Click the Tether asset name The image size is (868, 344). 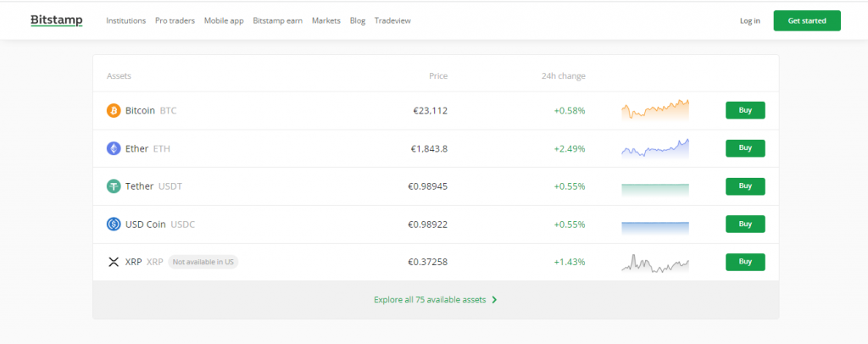[140, 186]
